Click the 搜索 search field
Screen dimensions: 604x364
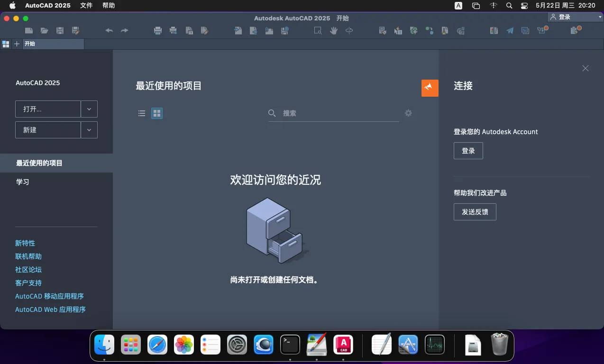(x=334, y=113)
